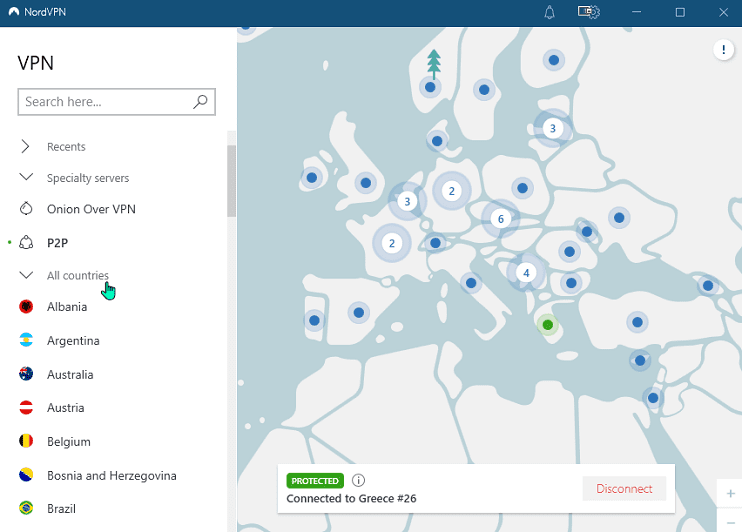Screen dimensions: 742x532
Task: Select Onion Over VPN label
Action: click(x=91, y=209)
